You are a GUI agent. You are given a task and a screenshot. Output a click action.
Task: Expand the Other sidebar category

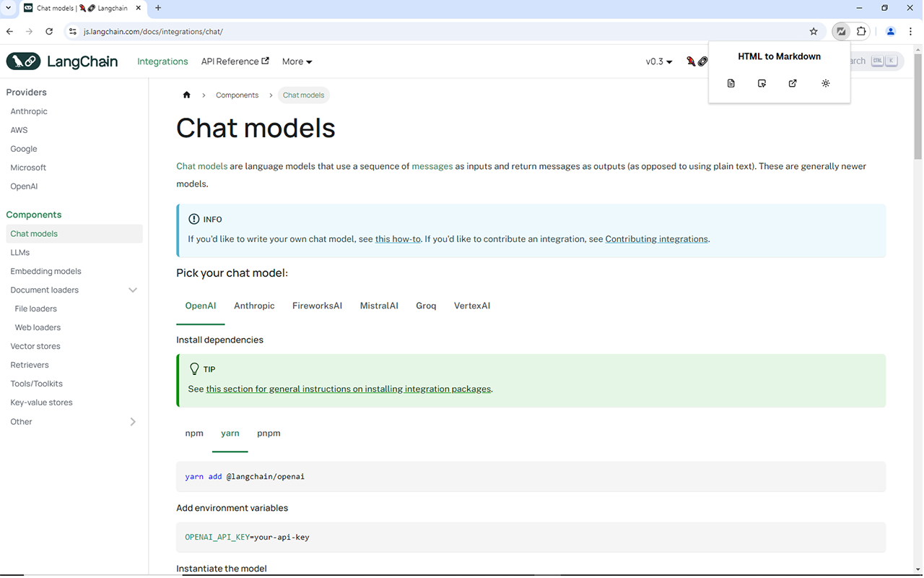(x=133, y=422)
